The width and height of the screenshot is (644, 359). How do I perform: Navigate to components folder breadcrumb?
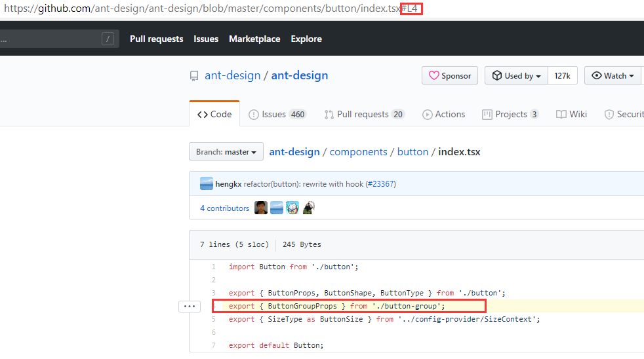click(358, 152)
